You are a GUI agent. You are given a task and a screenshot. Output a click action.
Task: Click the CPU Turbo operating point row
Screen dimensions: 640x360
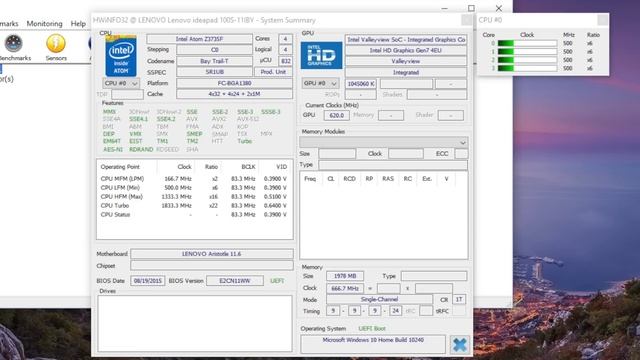(194, 206)
